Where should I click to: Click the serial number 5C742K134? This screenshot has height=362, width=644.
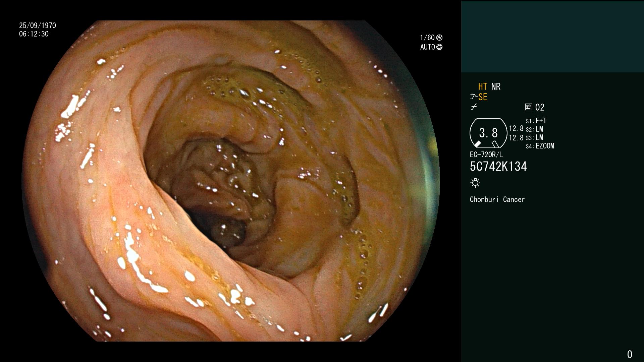point(498,167)
